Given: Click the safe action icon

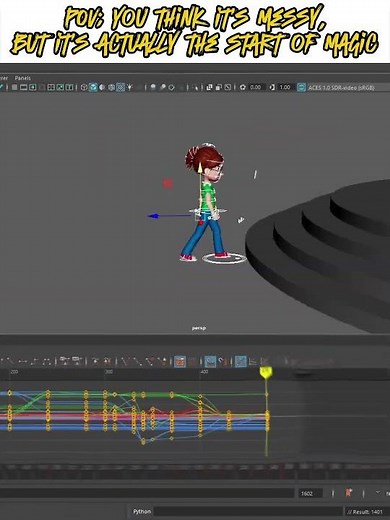Looking at the screenshot, I should pyautogui.click(x=60, y=87).
